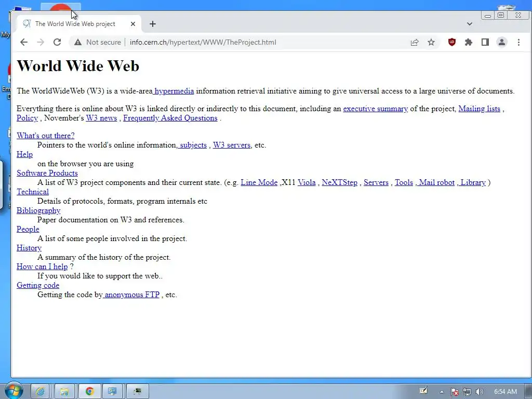Click the volume speaker tray icon
532x399 pixels.
(x=479, y=392)
